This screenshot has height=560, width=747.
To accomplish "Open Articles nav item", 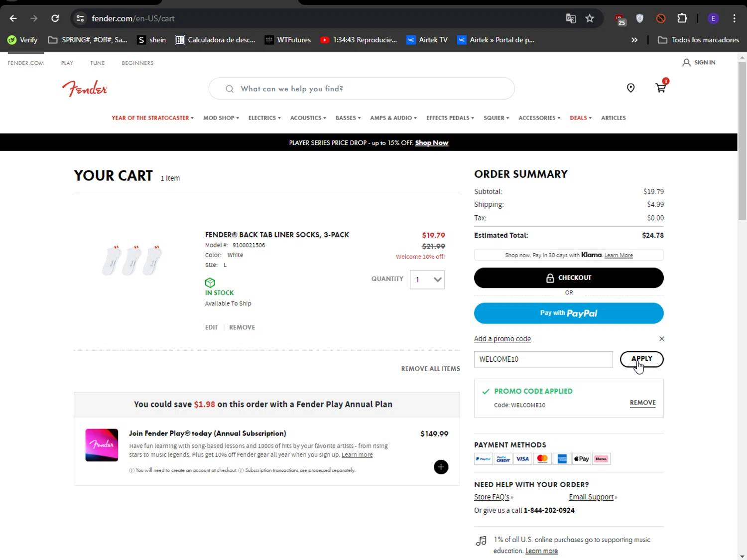I will [614, 118].
